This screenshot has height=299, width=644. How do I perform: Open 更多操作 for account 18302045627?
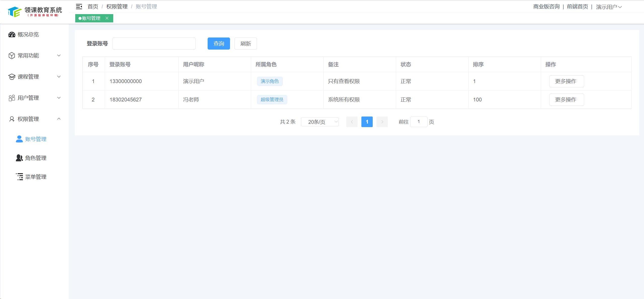tap(566, 100)
